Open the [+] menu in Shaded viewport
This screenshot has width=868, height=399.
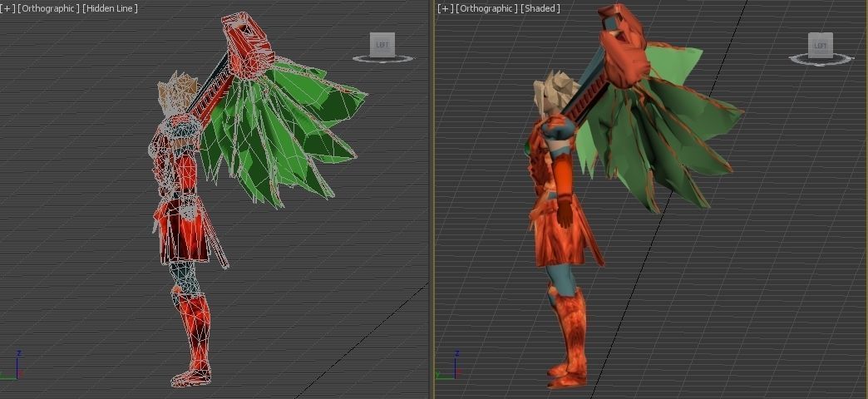(x=445, y=8)
